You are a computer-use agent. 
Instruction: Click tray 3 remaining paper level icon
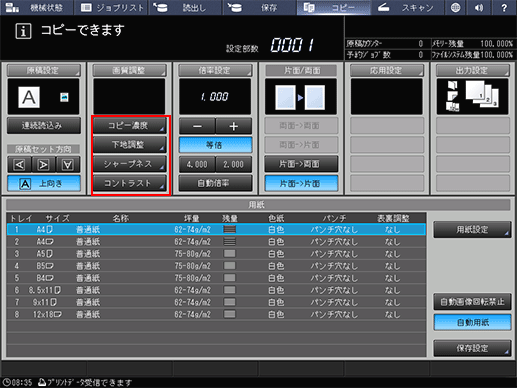230,254
